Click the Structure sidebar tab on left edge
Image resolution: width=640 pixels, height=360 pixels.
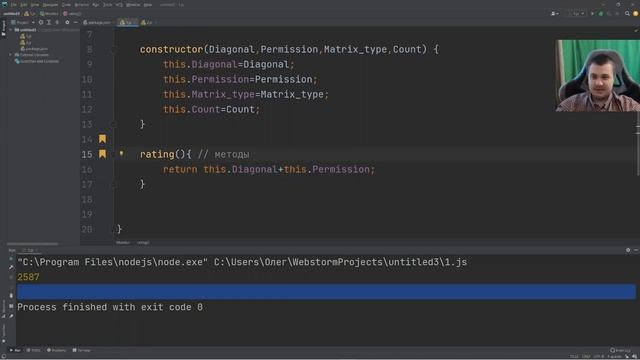(x=4, y=309)
